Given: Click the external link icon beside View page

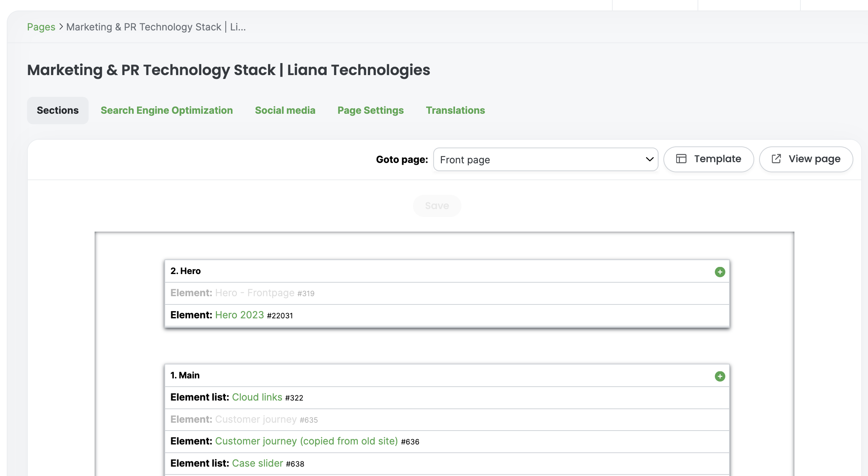Looking at the screenshot, I should click(x=776, y=159).
